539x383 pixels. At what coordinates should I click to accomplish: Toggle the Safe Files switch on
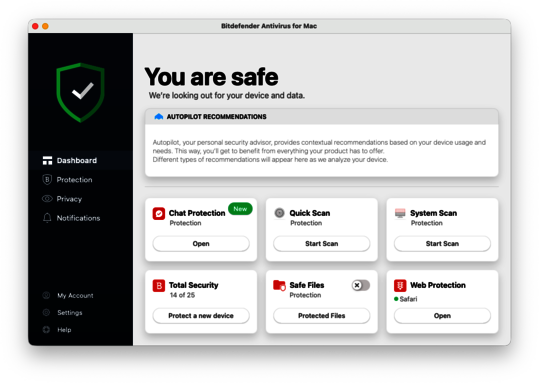(x=361, y=285)
